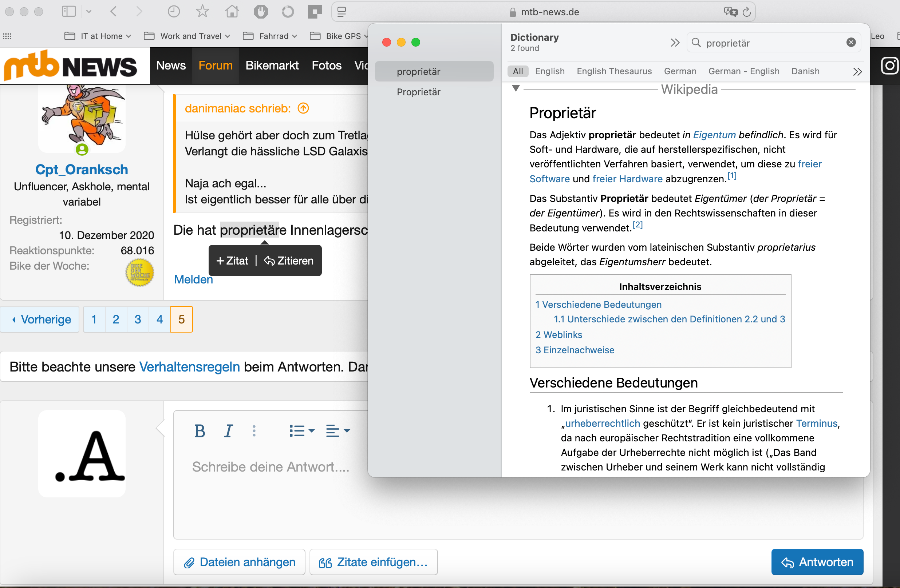This screenshot has width=900, height=588.
Task: Open the Verhaltensregeln link
Action: [189, 366]
